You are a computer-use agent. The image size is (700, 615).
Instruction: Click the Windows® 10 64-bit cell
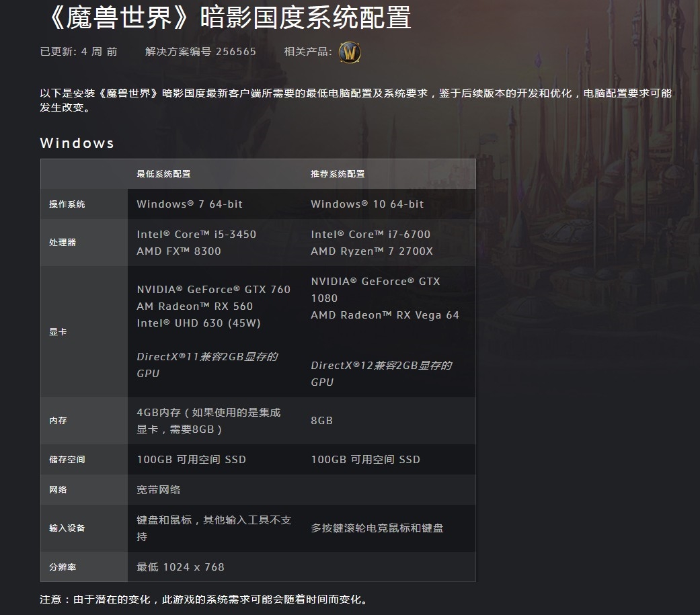367,204
